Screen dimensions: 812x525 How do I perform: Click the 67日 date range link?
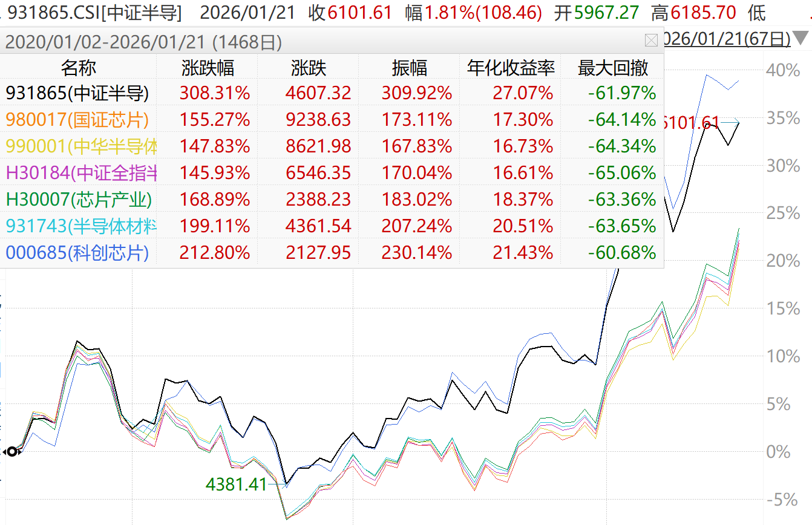727,39
